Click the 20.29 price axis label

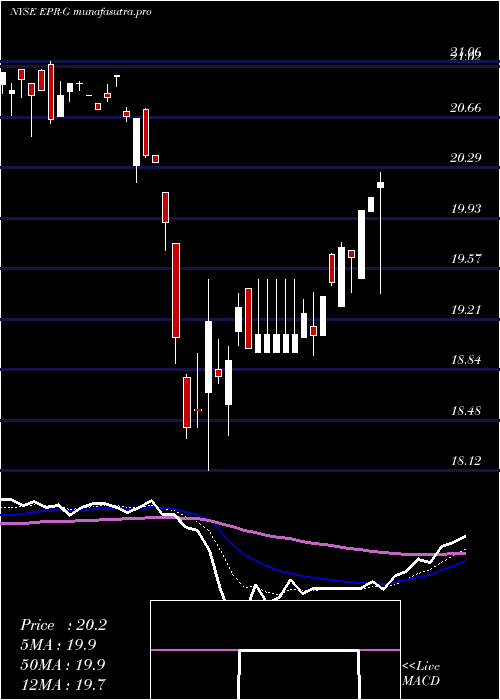coord(466,158)
